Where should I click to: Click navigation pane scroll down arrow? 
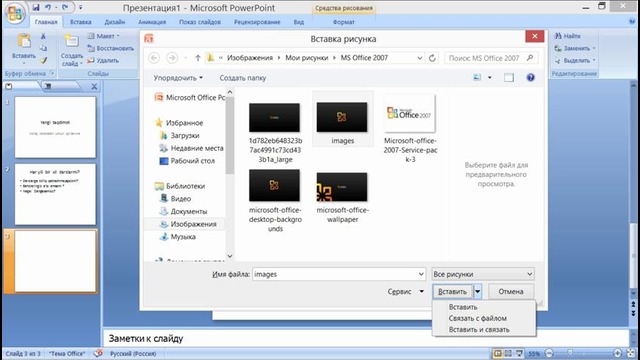pyautogui.click(x=230, y=256)
